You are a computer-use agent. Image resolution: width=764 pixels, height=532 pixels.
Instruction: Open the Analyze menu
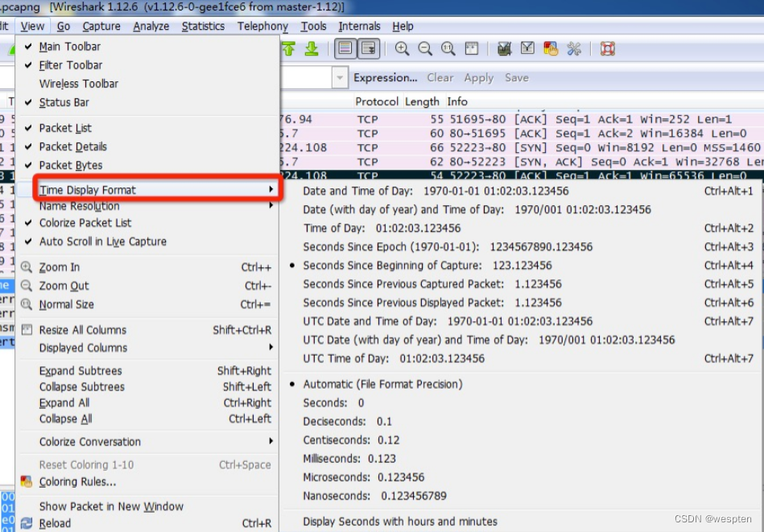151,27
